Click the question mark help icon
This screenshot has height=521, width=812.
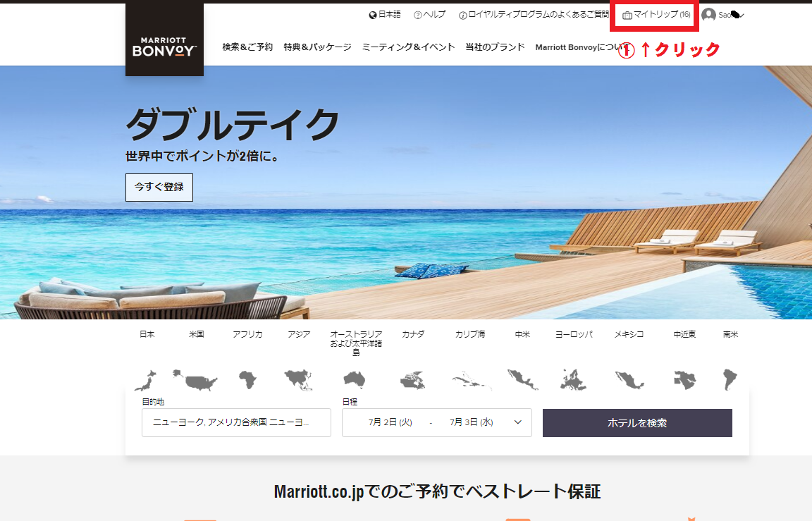[x=417, y=15]
